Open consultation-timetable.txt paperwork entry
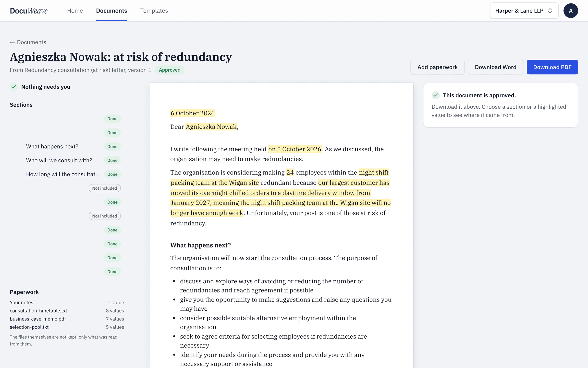588x368 pixels. [x=67, y=311]
